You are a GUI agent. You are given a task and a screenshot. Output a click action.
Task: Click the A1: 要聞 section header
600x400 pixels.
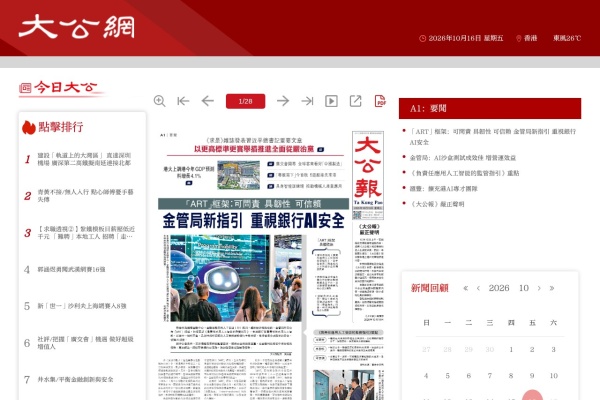(x=490, y=108)
